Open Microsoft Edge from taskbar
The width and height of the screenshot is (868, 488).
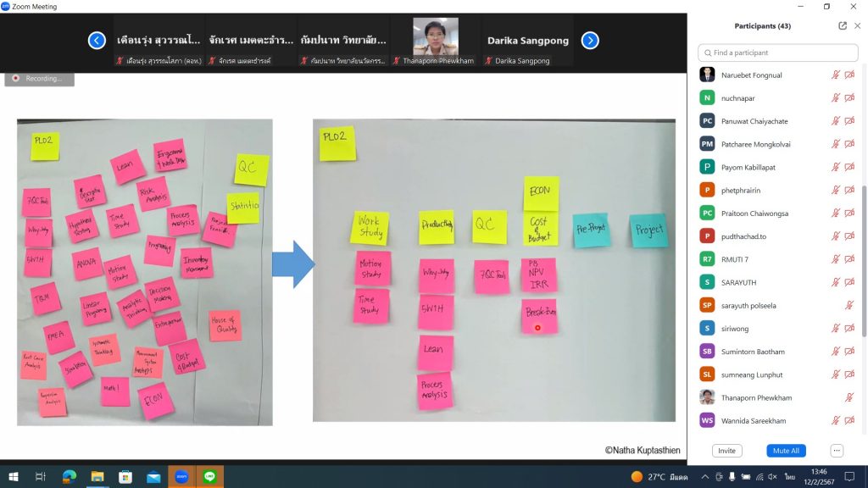(x=69, y=477)
